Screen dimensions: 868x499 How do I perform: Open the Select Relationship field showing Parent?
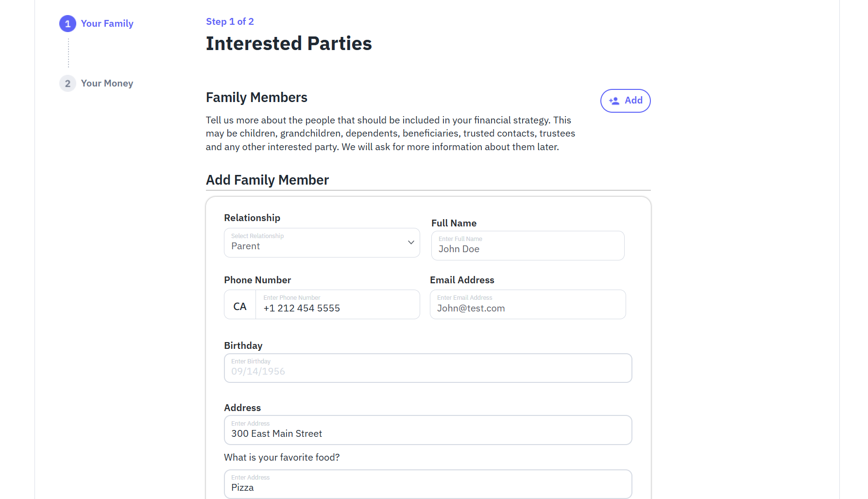click(x=316, y=243)
